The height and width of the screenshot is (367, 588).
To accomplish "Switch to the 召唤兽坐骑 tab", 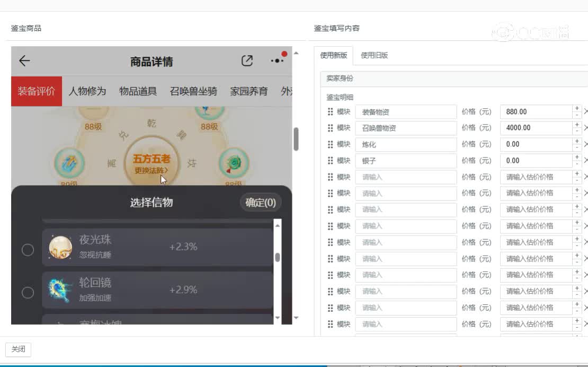I will pyautogui.click(x=195, y=91).
